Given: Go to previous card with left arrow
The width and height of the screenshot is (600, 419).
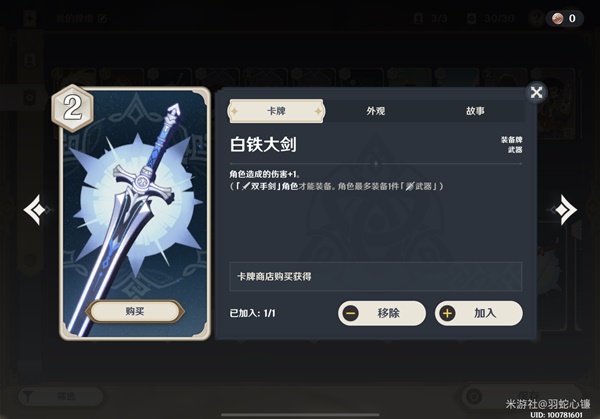Looking at the screenshot, I should (x=36, y=210).
